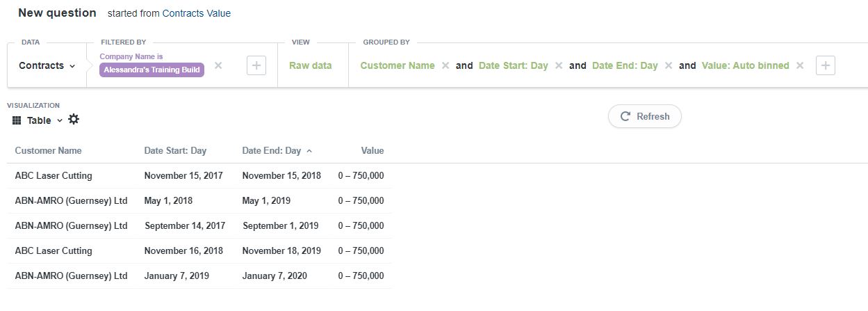Edit the Alessandra's Training Build filter
The height and width of the screenshot is (311, 868).
(152, 70)
